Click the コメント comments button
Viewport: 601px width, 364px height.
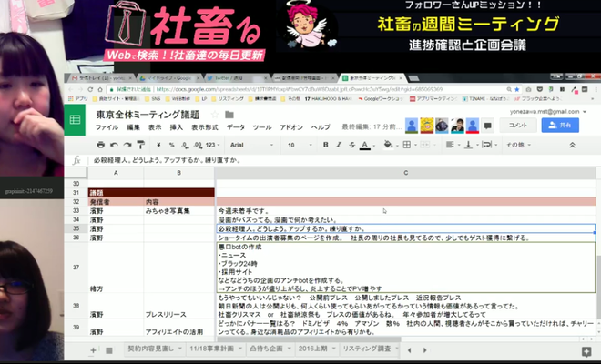pyautogui.click(x=516, y=125)
